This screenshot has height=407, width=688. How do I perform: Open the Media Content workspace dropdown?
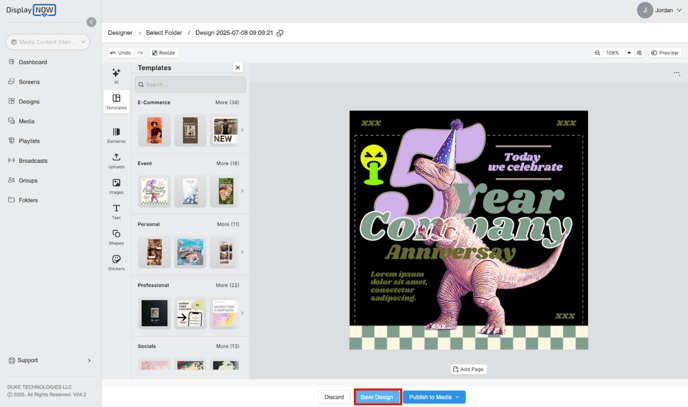coord(48,42)
